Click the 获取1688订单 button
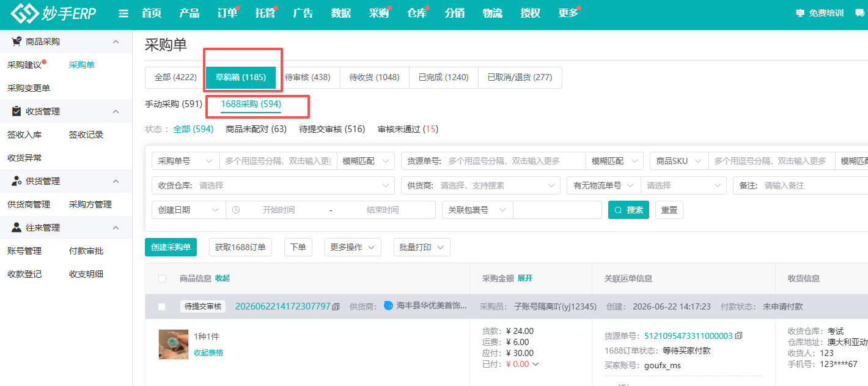 coord(240,247)
